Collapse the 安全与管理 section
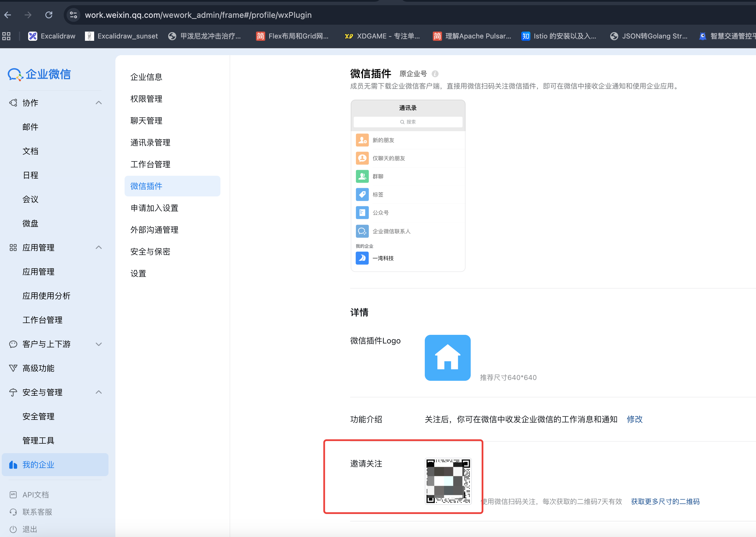Viewport: 756px width, 537px height. 98,392
